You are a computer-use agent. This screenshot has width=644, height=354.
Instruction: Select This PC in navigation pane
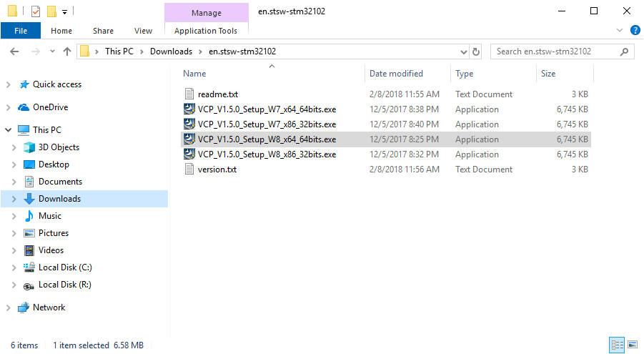pos(47,130)
